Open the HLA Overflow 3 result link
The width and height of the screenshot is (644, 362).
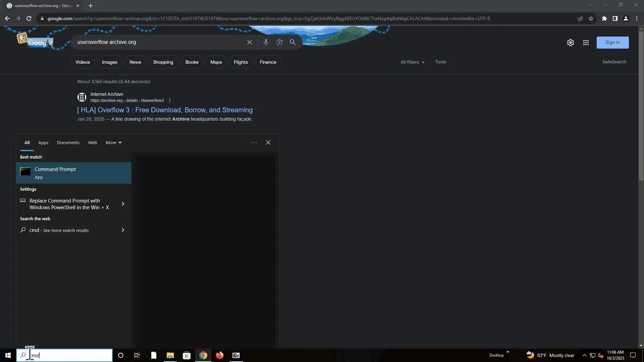tap(165, 110)
